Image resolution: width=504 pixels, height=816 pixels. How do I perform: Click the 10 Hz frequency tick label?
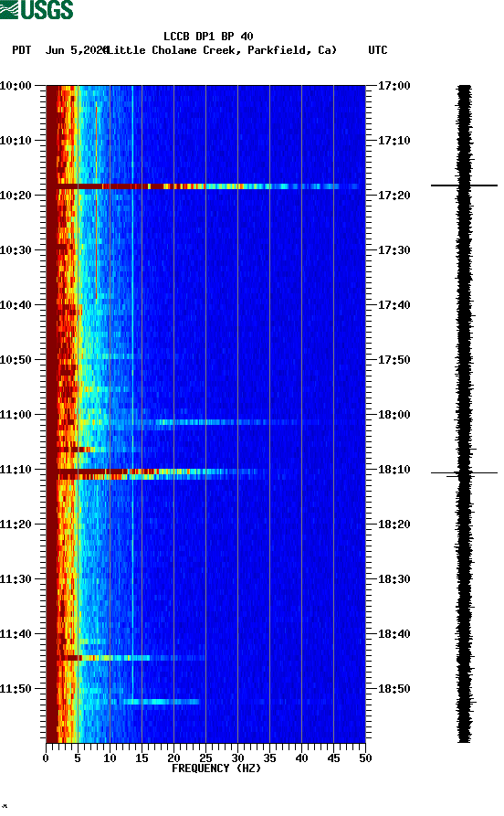pyautogui.click(x=110, y=758)
